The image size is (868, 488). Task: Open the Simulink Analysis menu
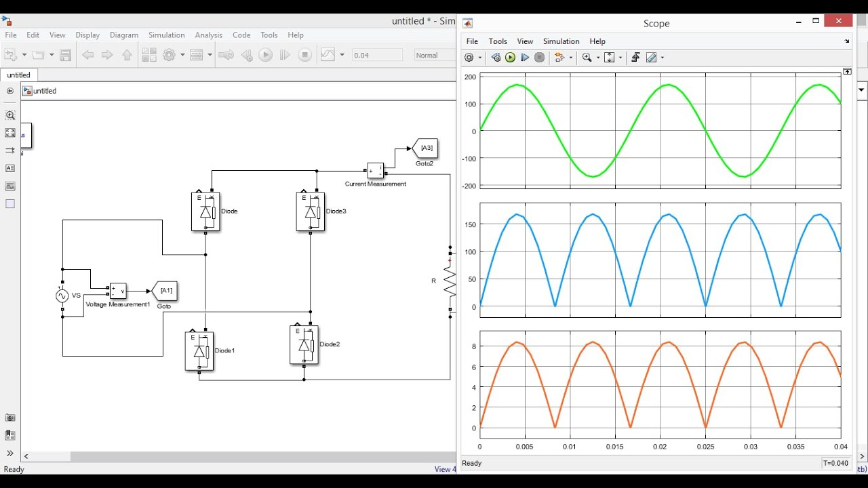tap(208, 35)
